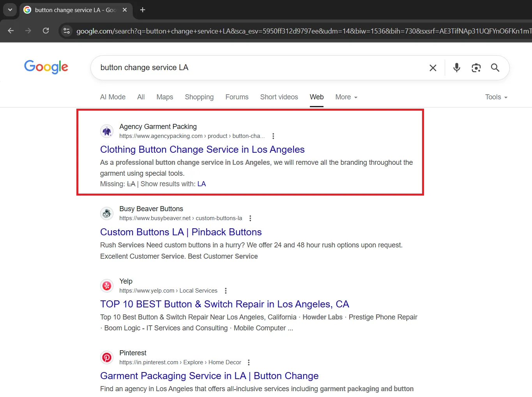The width and height of the screenshot is (532, 397).
Task: Open a new browser tab
Action: tap(143, 10)
